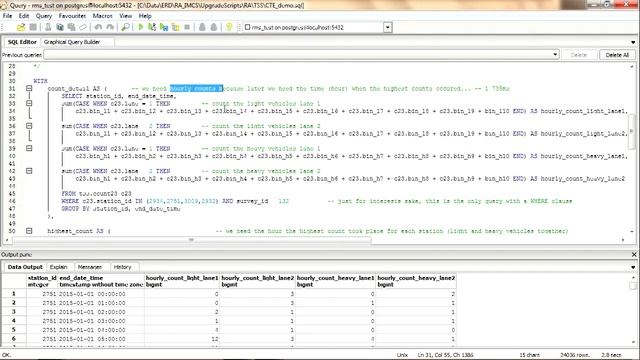The image size is (640, 360).
Task: Click the end_date_time column header
Action: [101, 281]
